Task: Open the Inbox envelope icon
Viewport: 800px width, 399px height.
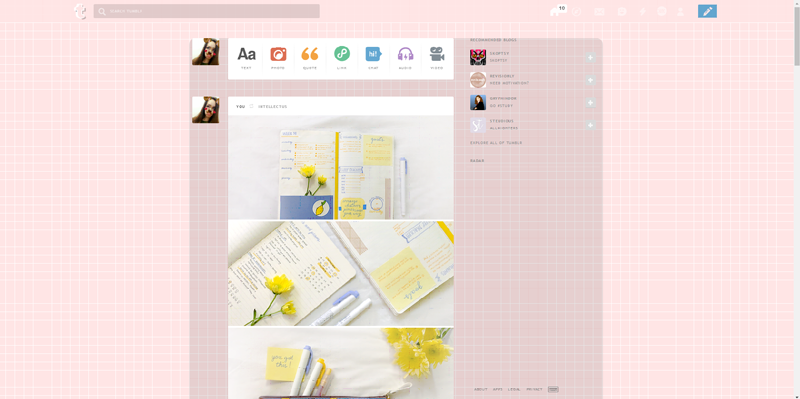Action: [x=599, y=12]
